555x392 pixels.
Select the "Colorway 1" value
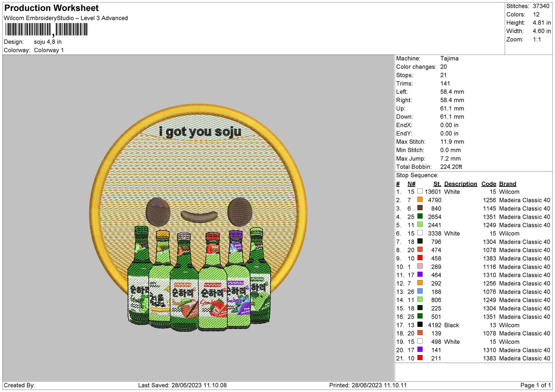(x=49, y=50)
